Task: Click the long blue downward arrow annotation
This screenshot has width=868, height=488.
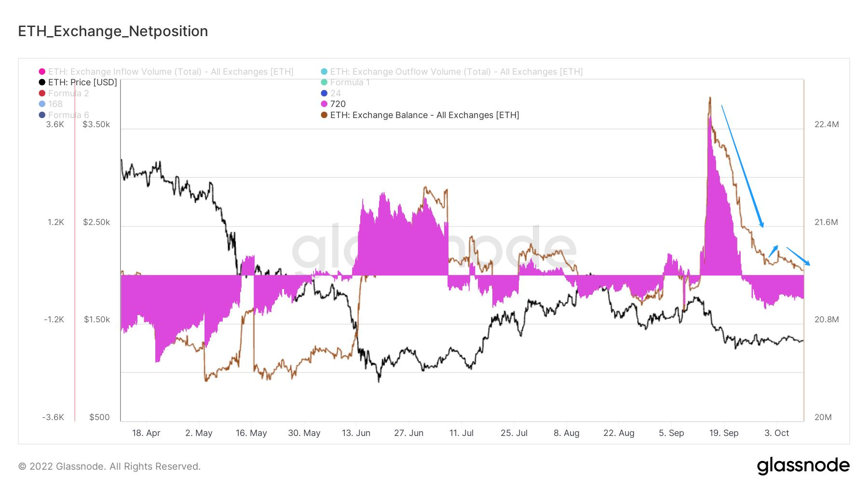Action: click(742, 166)
